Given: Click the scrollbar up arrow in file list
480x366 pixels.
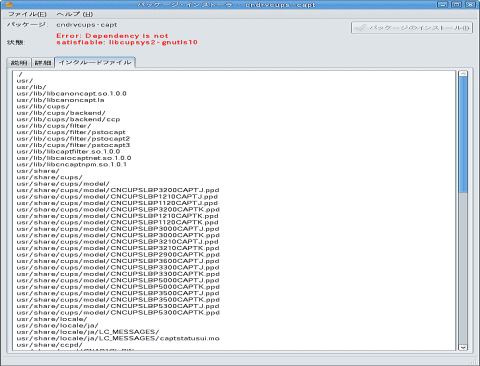Looking at the screenshot, I should click(x=463, y=74).
